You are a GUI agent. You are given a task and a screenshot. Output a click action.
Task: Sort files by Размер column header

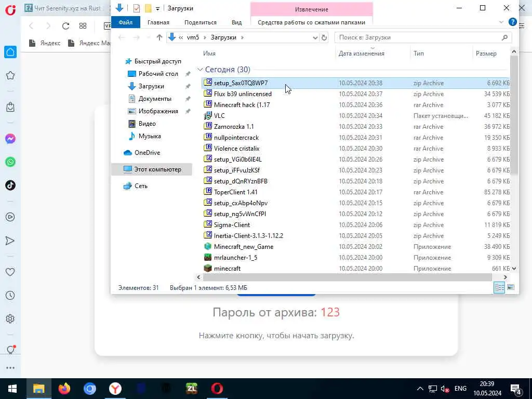486,54
